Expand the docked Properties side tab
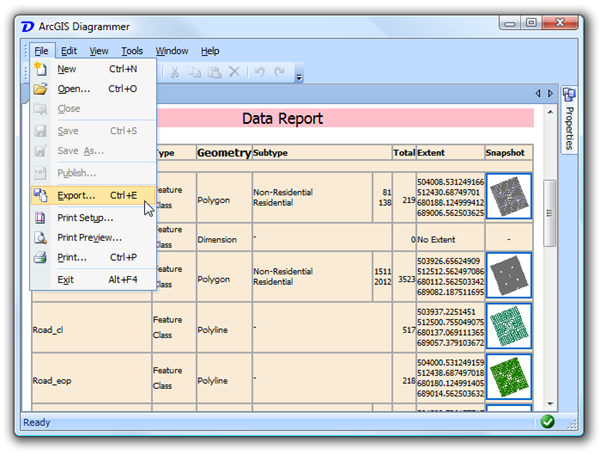 coord(568,128)
